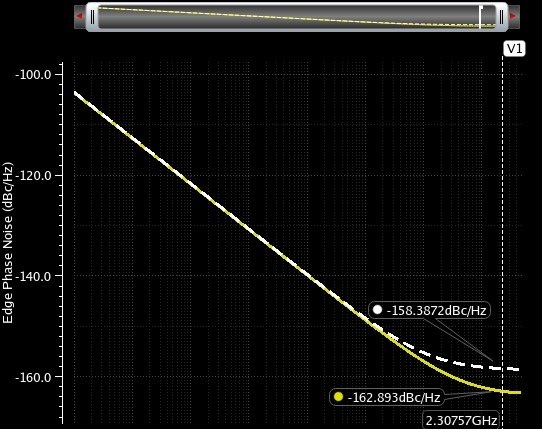The image size is (542, 429).
Task: Click the -140.0 y-axis tick label
Action: (x=33, y=276)
